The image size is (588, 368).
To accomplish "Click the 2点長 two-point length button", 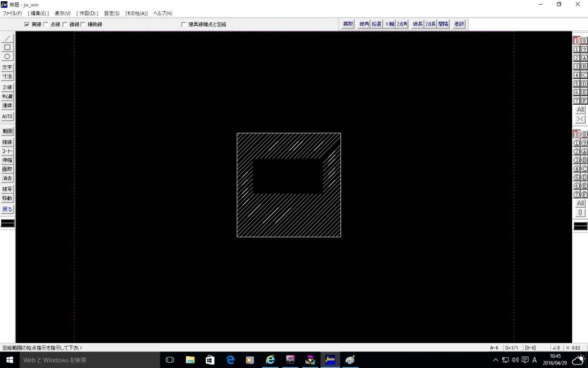I will pos(430,24).
